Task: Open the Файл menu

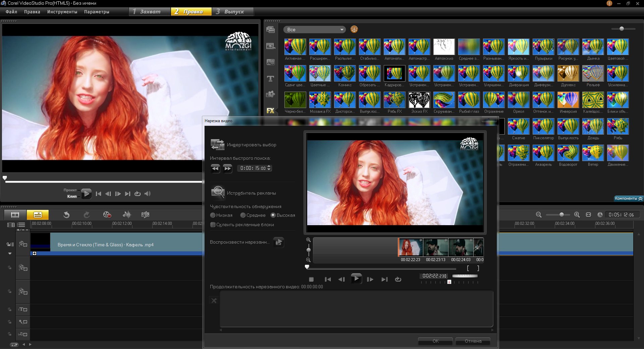Action: click(x=11, y=12)
